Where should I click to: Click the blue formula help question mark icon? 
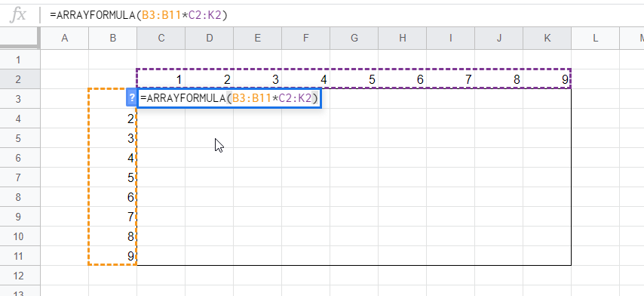coord(131,98)
